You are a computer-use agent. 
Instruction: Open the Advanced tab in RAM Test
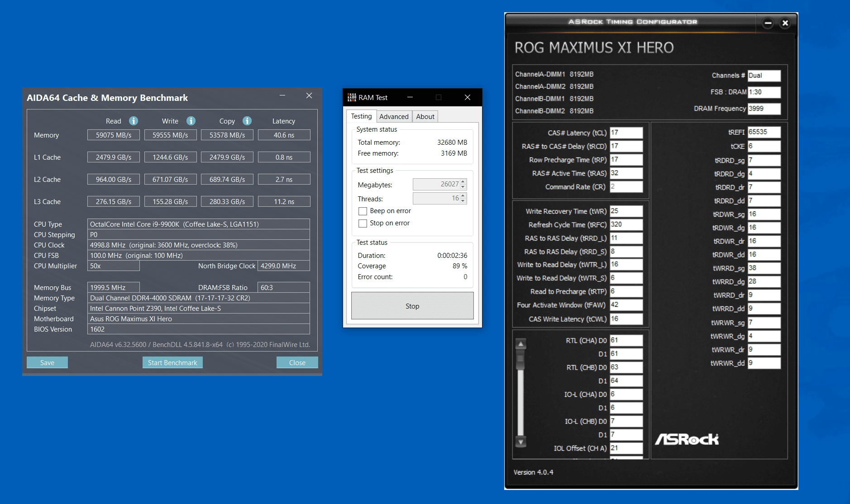[x=394, y=117]
